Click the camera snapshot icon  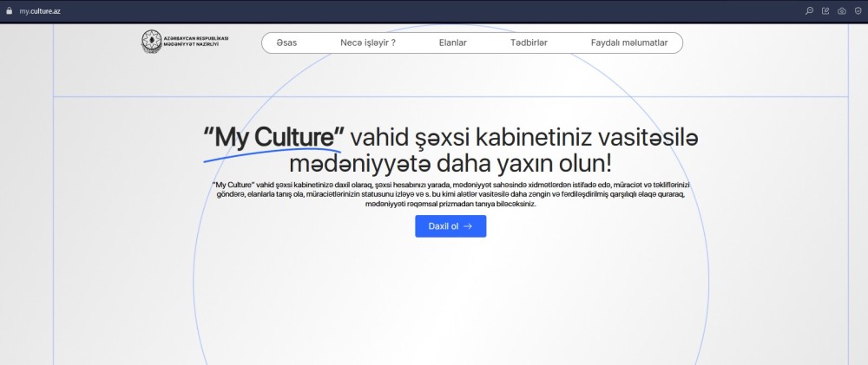pyautogui.click(x=841, y=11)
